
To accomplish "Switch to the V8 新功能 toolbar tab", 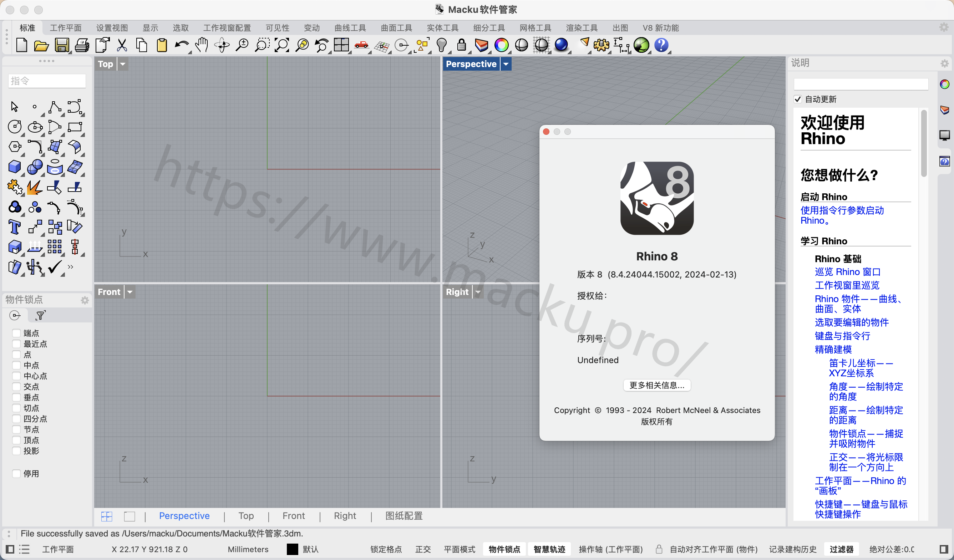I will [661, 27].
